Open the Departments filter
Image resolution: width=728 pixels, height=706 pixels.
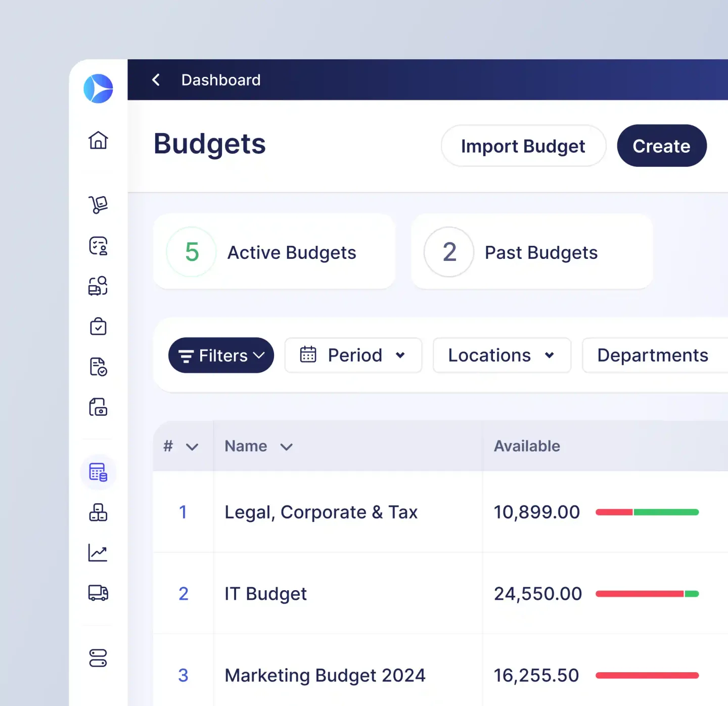[x=653, y=356]
